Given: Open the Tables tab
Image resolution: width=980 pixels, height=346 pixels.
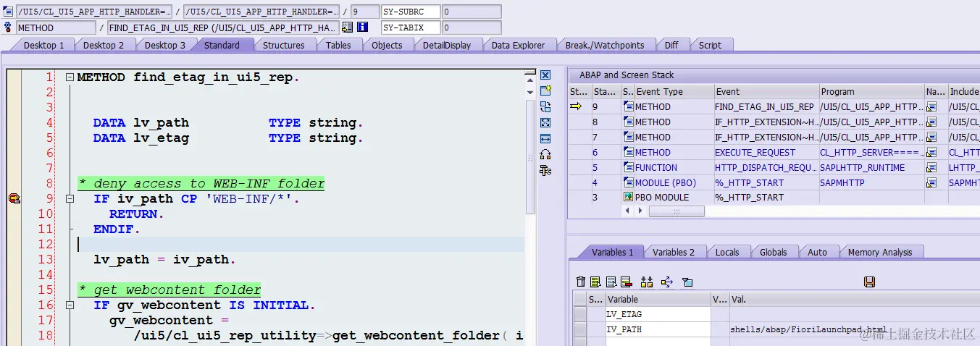Looking at the screenshot, I should [x=338, y=45].
